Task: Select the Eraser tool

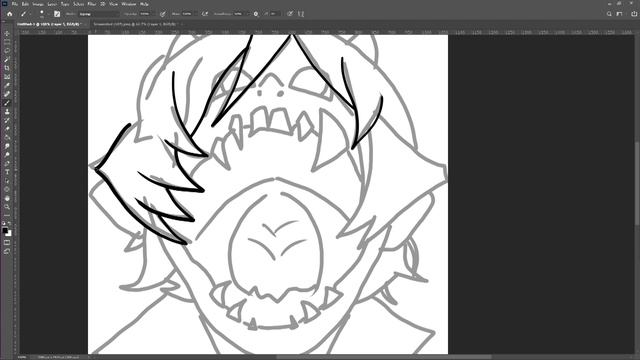Action: point(7,129)
